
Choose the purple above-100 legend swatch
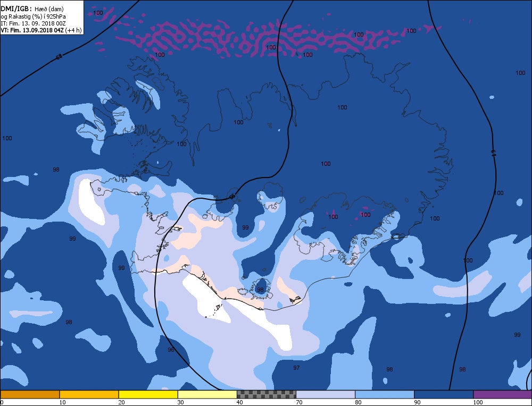[503, 394]
